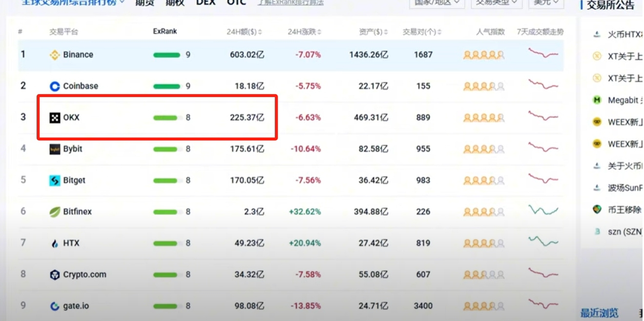Click OKX's 225.37亿 volume value
Image resolution: width=644 pixels, height=321 pixels.
click(247, 118)
